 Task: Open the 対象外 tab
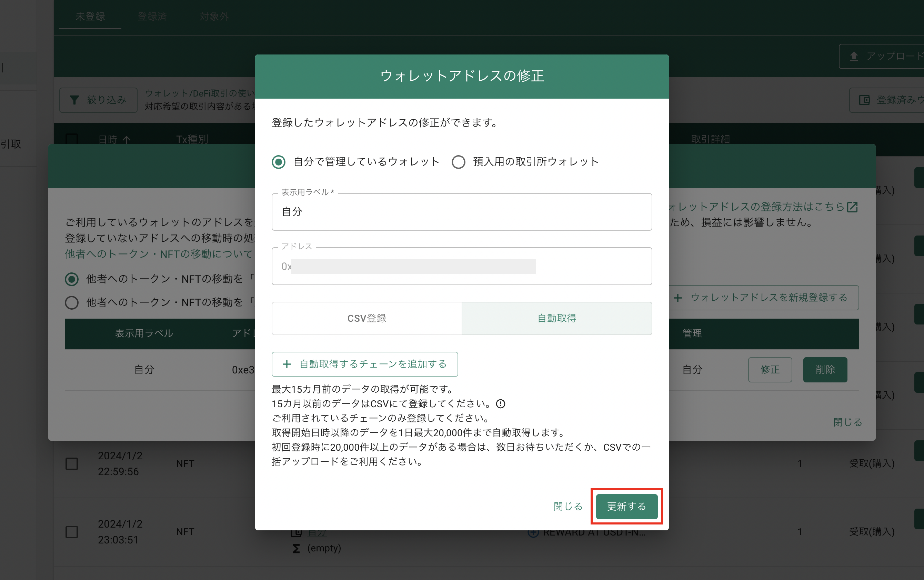(214, 17)
